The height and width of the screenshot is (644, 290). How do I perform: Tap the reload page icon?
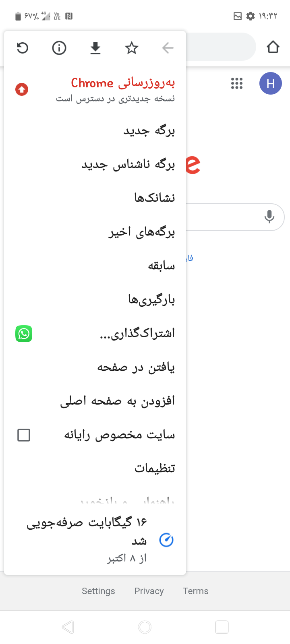pos(23,48)
